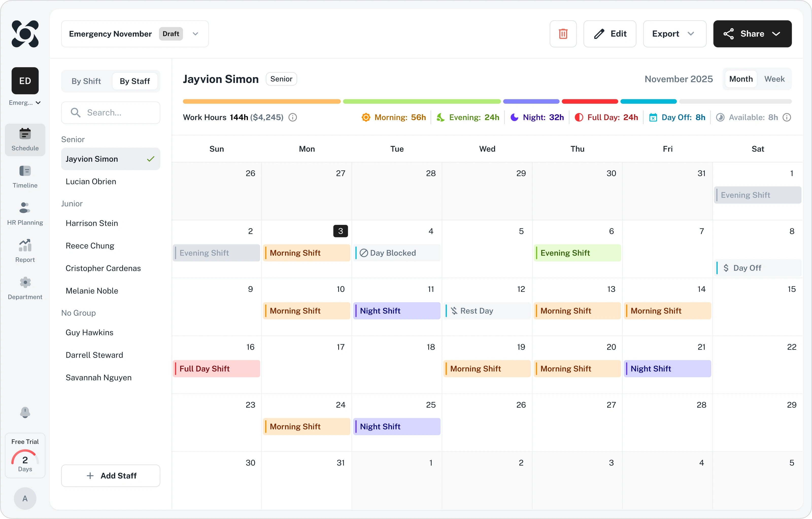Image resolution: width=812 pixels, height=519 pixels.
Task: Open the Timeline sidebar view
Action: pyautogui.click(x=25, y=177)
